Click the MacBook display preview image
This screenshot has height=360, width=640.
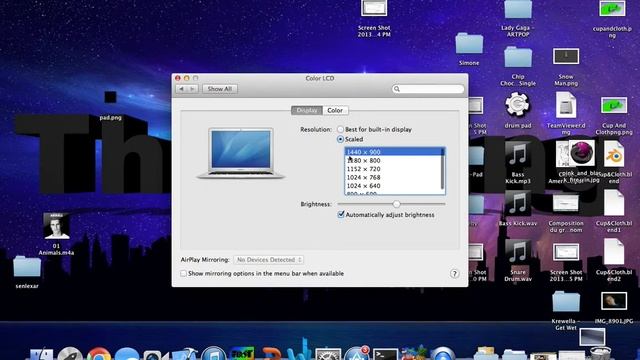(241, 153)
